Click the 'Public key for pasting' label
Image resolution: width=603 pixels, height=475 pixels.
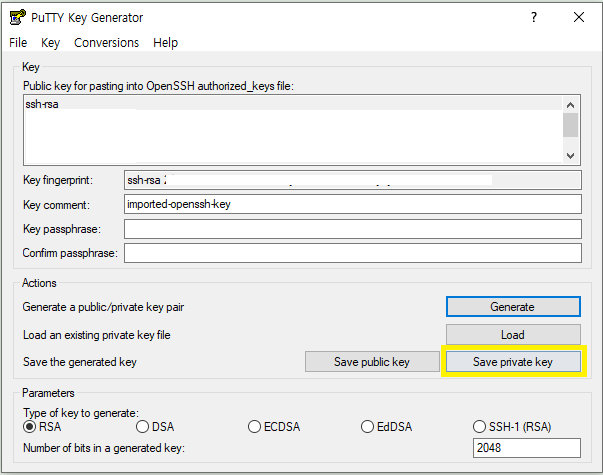click(x=158, y=86)
